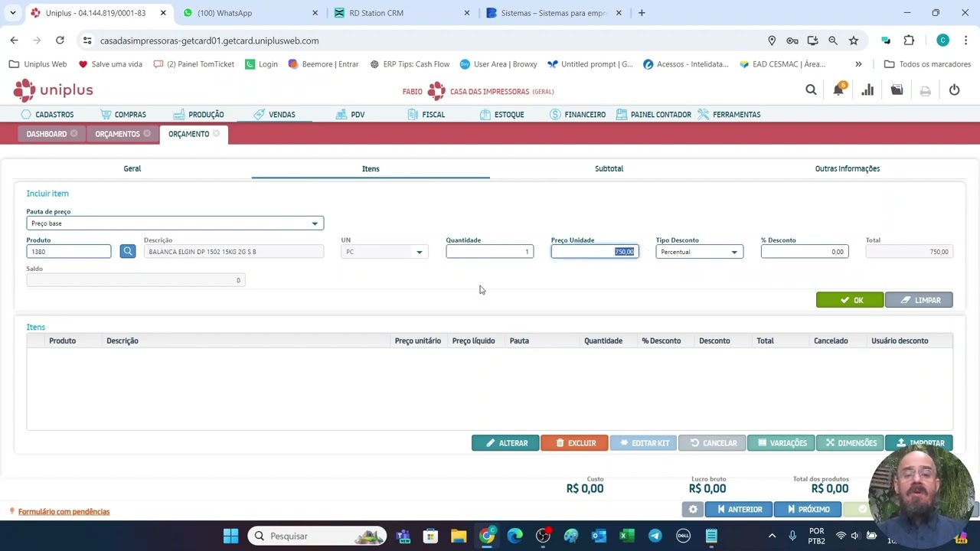Show hidden system tray icons

pos(772,536)
